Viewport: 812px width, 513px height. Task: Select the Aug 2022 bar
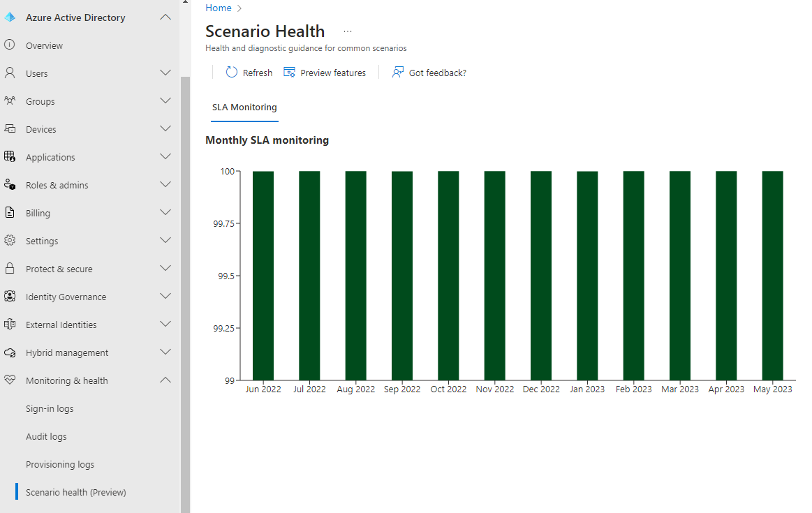[356, 276]
